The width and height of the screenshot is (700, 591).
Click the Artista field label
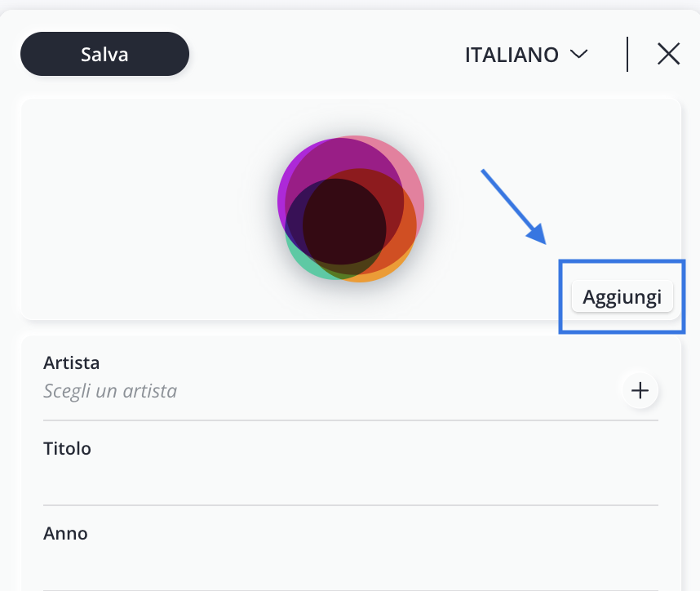click(72, 362)
